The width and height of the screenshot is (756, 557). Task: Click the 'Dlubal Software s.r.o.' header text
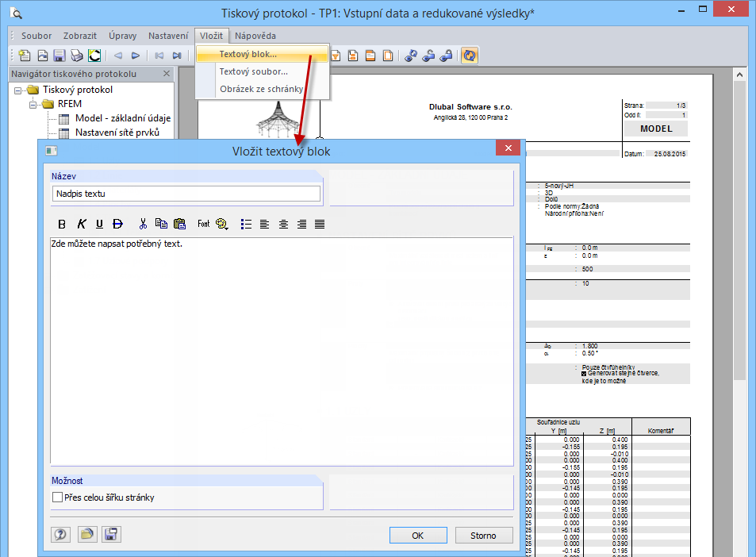pos(470,107)
